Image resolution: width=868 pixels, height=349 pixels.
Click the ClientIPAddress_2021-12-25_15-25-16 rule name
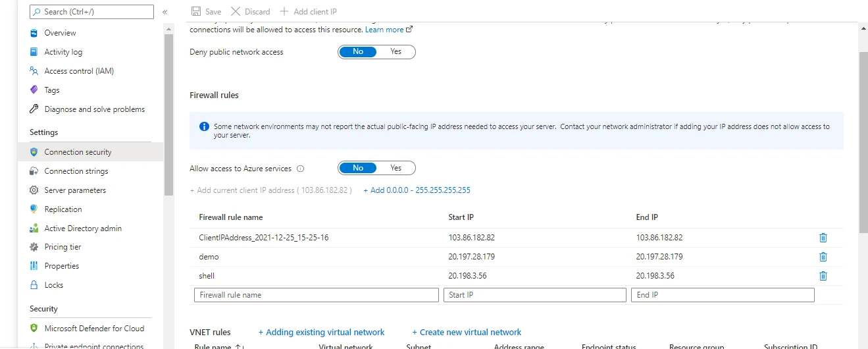click(x=263, y=238)
